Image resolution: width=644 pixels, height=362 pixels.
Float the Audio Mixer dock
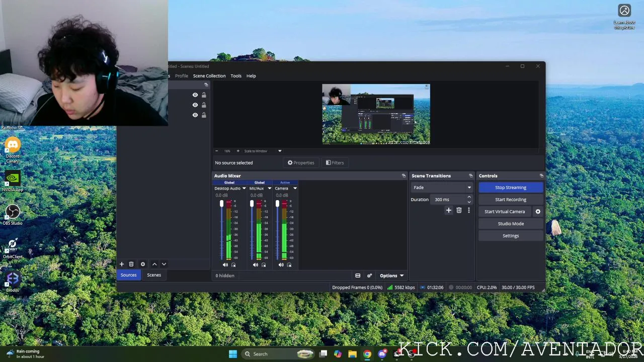tap(404, 176)
